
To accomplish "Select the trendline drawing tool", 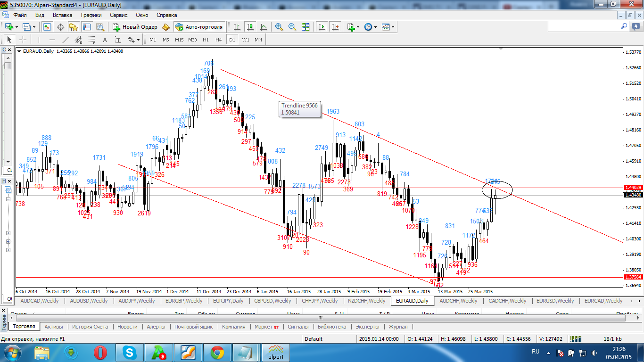I will [65, 40].
